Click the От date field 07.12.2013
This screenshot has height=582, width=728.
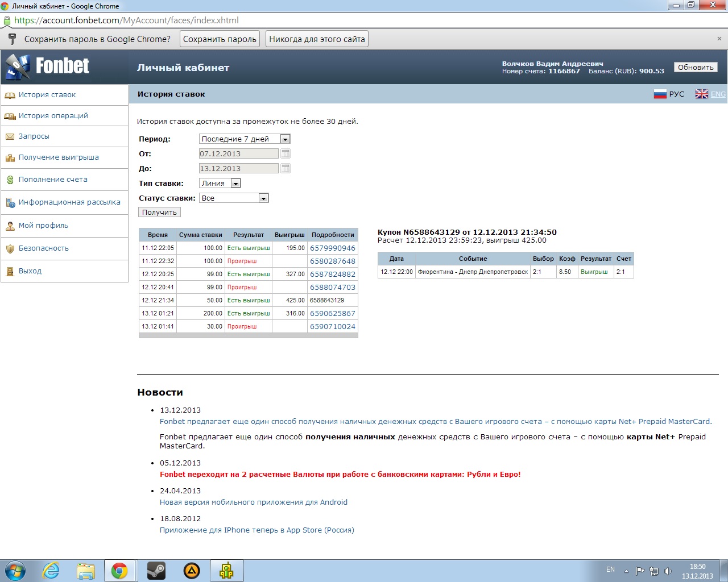click(239, 153)
